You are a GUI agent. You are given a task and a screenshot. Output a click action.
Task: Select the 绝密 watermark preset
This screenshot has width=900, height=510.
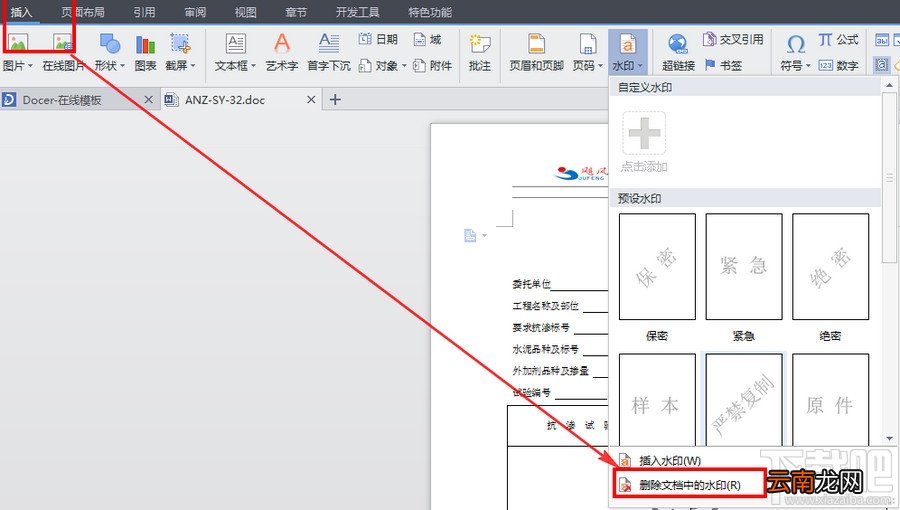click(831, 267)
